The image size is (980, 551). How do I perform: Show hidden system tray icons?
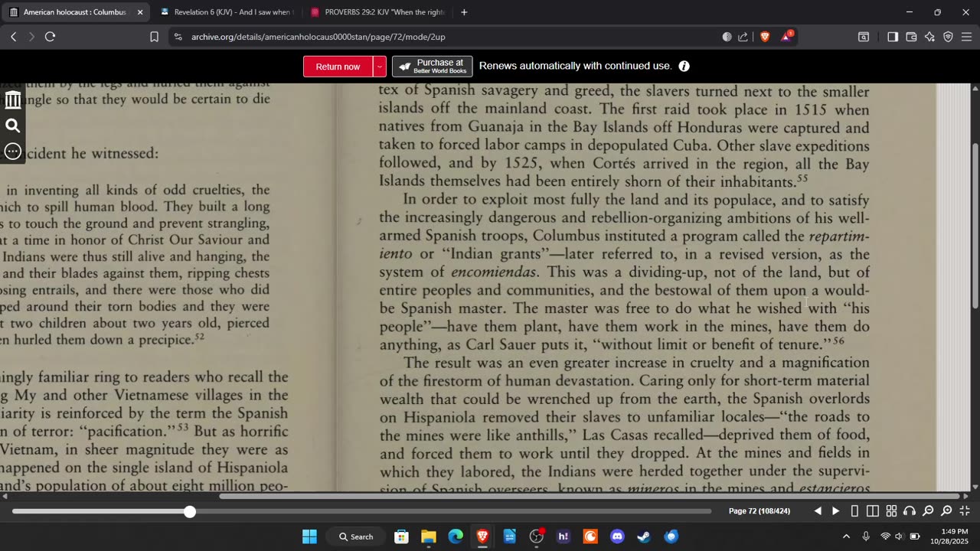click(846, 536)
